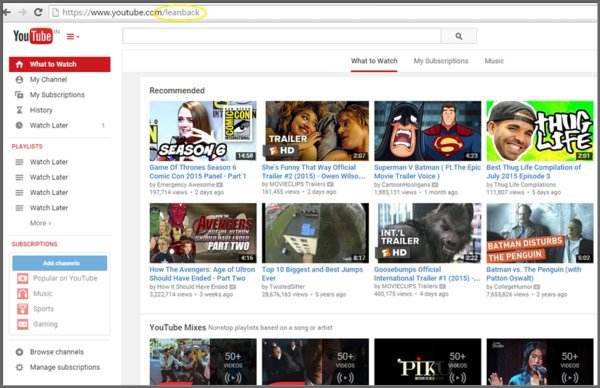Viewport: 600px width, 388px height.
Task: Click Goosebumps Official International Trailer title
Action: [x=427, y=274]
